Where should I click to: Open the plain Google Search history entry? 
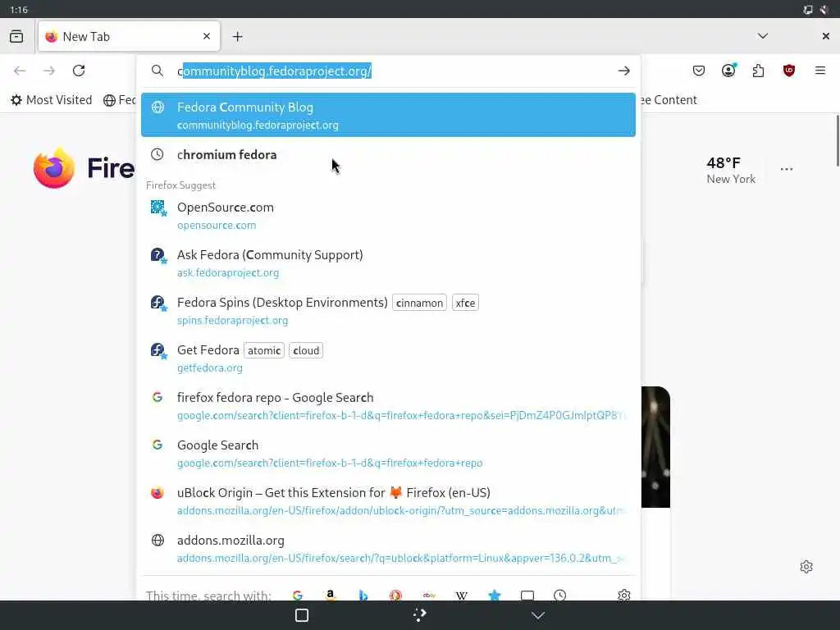[388, 454]
